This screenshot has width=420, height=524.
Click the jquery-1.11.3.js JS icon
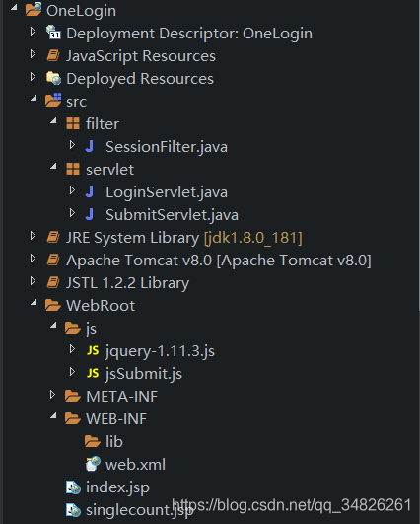93,350
